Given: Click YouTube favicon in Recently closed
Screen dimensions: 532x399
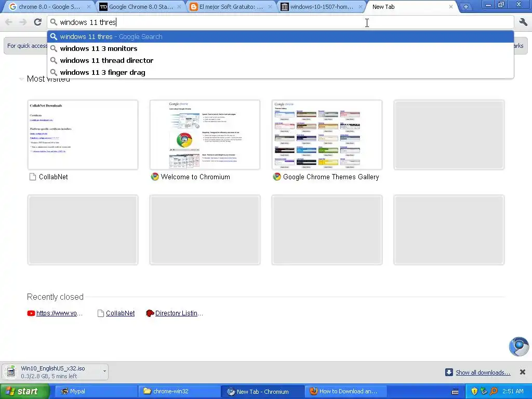Looking at the screenshot, I should tap(31, 313).
